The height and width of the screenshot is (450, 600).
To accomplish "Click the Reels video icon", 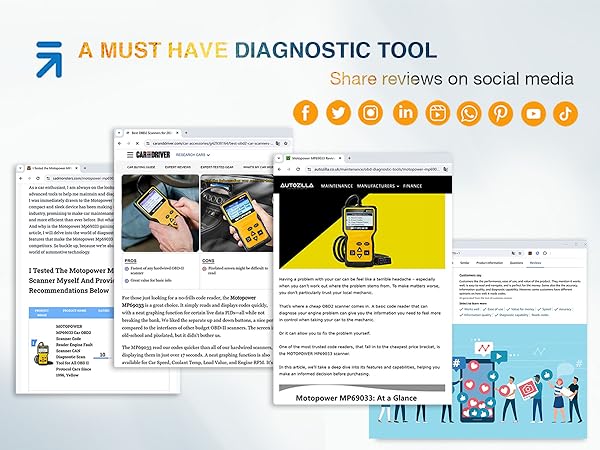I will click(x=437, y=113).
